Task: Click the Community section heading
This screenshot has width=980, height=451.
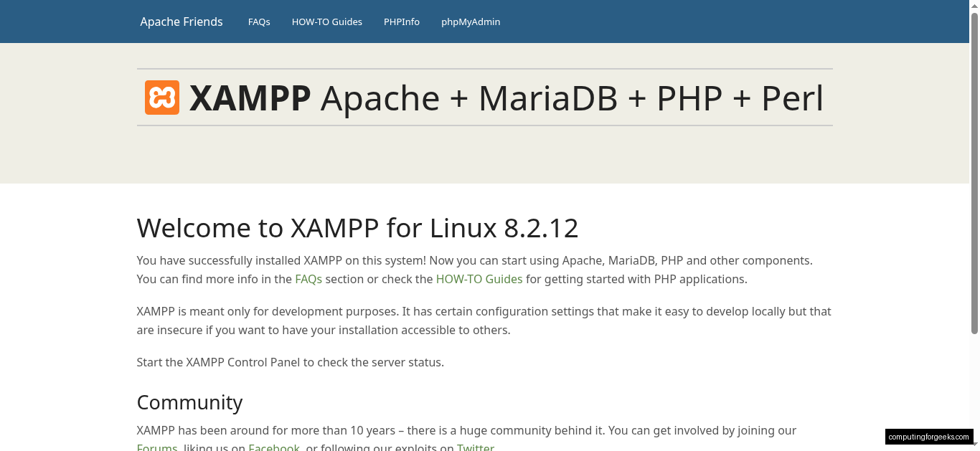Action: pyautogui.click(x=189, y=402)
